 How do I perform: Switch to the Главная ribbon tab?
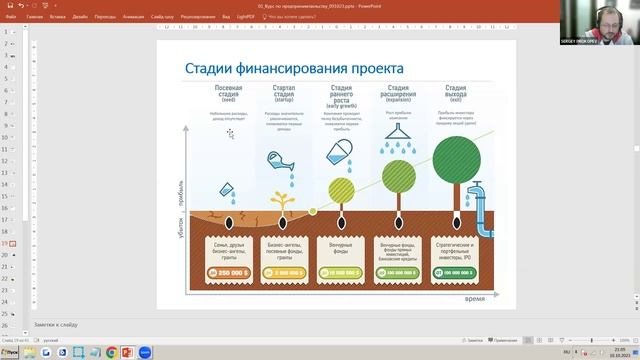pos(34,17)
